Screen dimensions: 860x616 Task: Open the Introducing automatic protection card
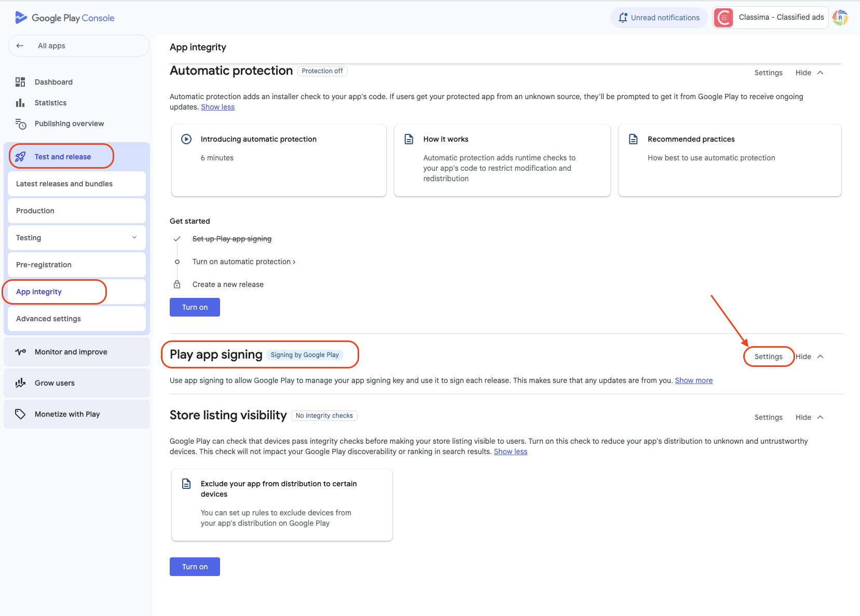point(279,160)
